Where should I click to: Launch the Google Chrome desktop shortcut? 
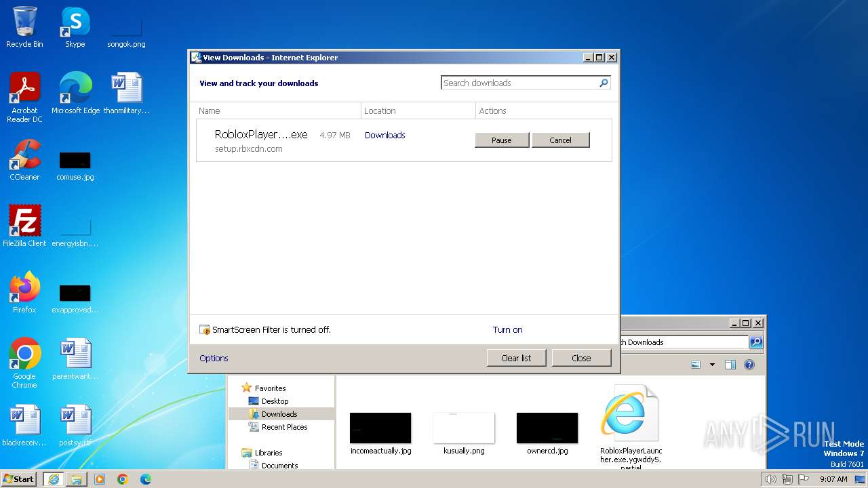[24, 363]
